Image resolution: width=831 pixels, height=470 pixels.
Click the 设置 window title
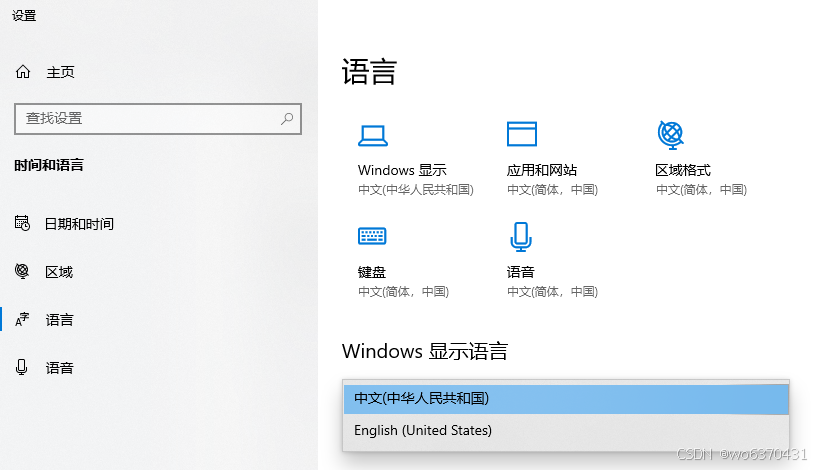click(24, 16)
